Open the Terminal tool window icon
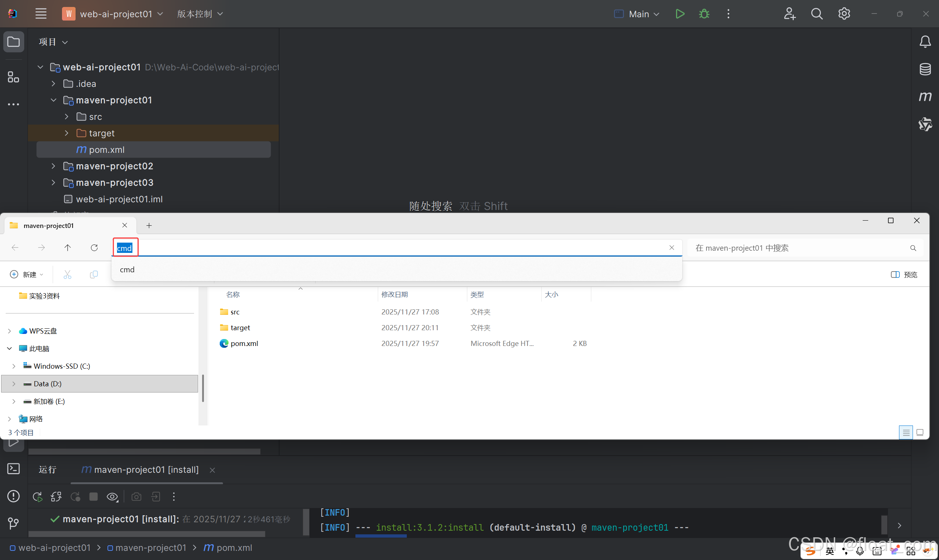The width and height of the screenshot is (939, 560). tap(14, 469)
